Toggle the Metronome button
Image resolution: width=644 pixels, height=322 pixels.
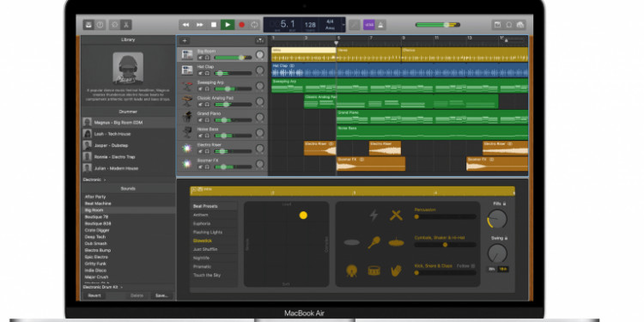coord(380,25)
